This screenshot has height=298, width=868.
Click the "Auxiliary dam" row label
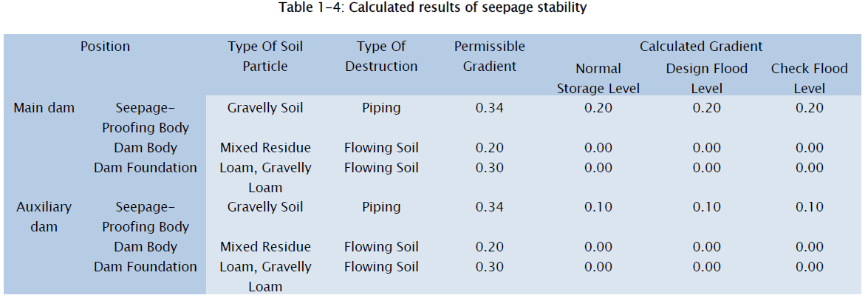coord(44,217)
